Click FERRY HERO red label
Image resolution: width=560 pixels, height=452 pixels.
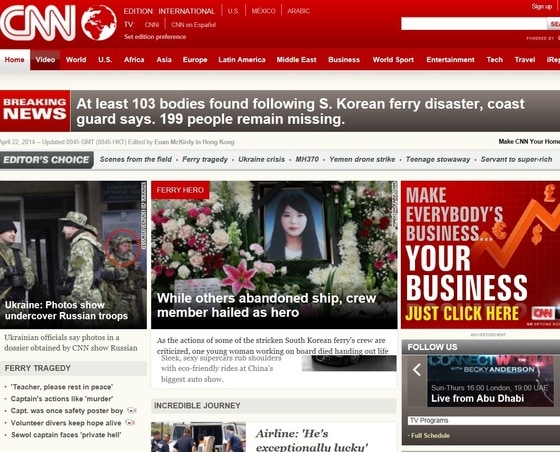(180, 190)
